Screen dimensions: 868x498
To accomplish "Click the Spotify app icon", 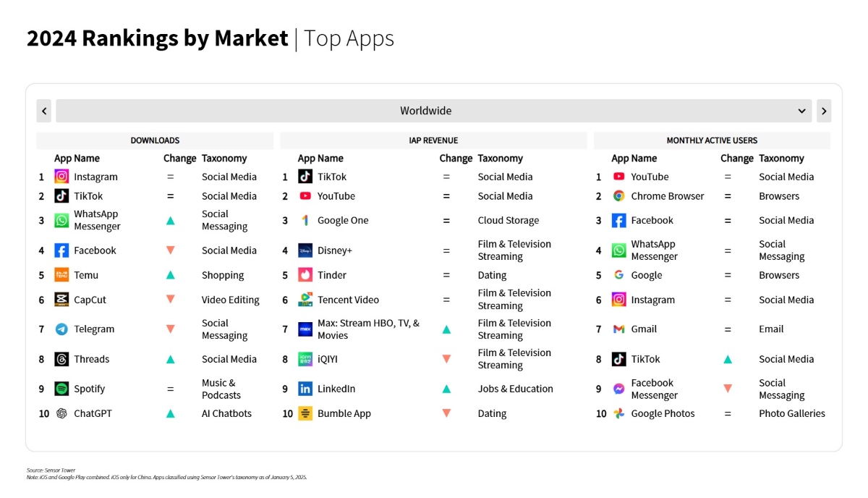I will pyautogui.click(x=61, y=389).
